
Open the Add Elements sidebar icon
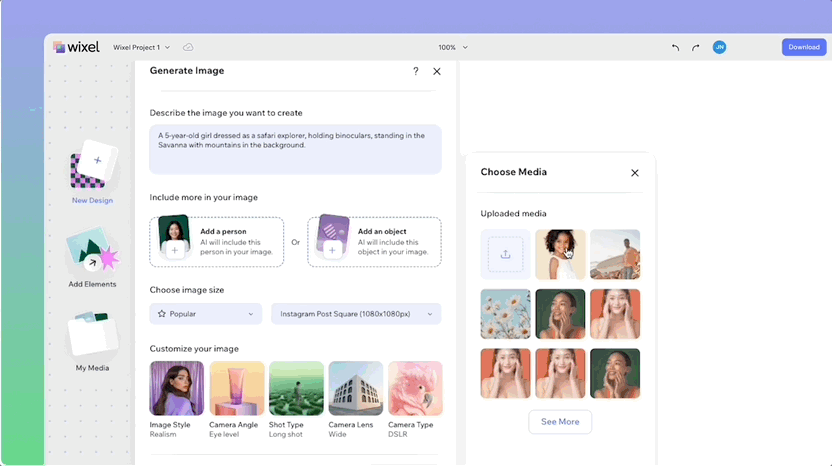92,249
